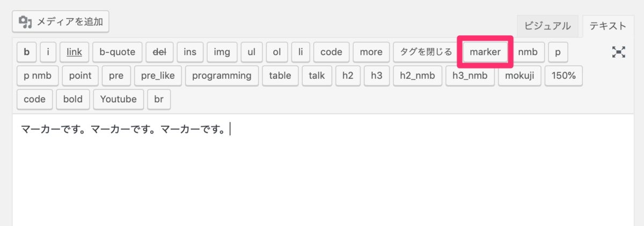The height and width of the screenshot is (226, 644).
Task: Add an unordered list via ul
Action: coord(252,52)
